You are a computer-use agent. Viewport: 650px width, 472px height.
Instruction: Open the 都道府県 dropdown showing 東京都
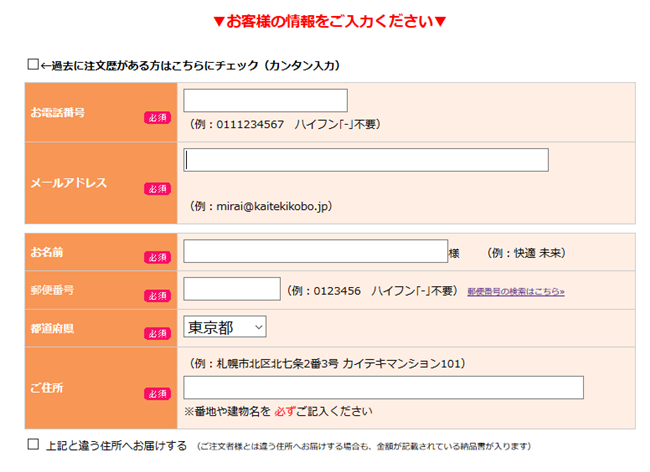pyautogui.click(x=225, y=327)
